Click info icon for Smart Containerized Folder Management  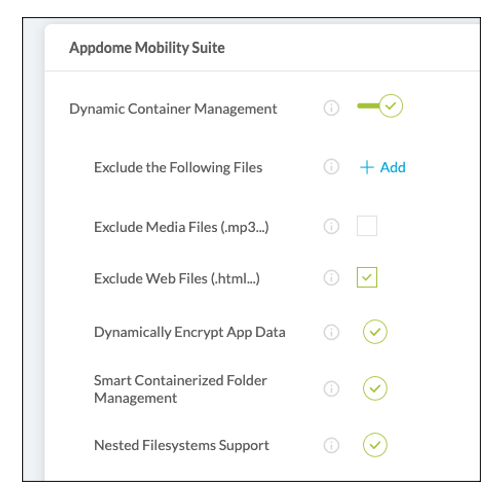coord(331,389)
